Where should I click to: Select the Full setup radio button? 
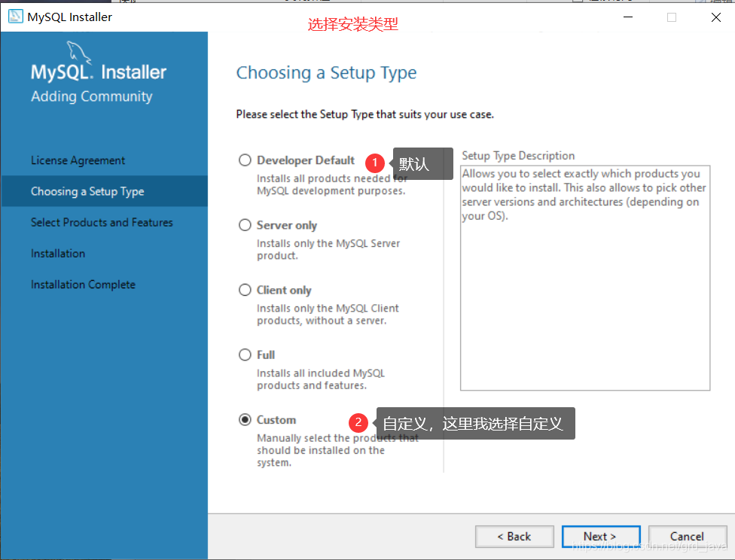coord(245,355)
